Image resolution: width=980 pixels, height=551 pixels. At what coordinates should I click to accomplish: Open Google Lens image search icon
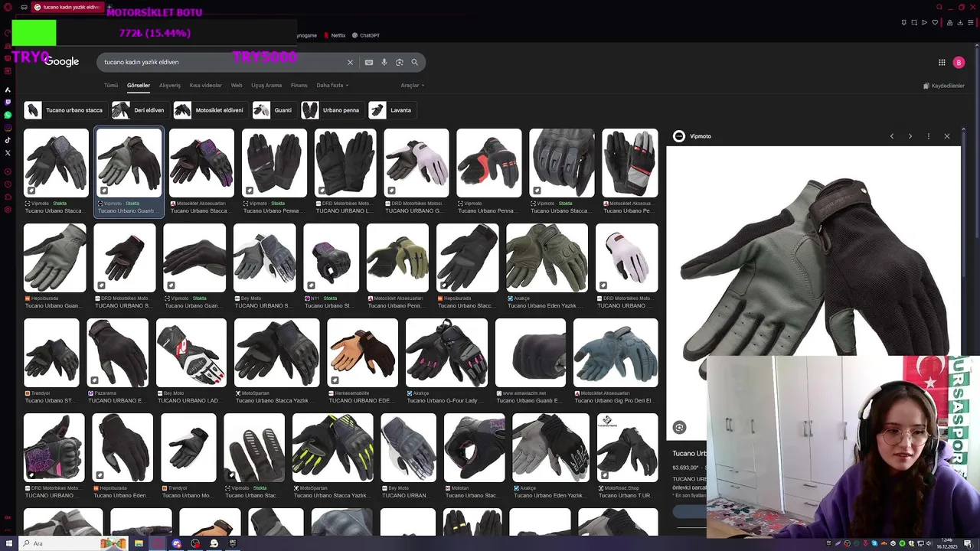tap(400, 62)
